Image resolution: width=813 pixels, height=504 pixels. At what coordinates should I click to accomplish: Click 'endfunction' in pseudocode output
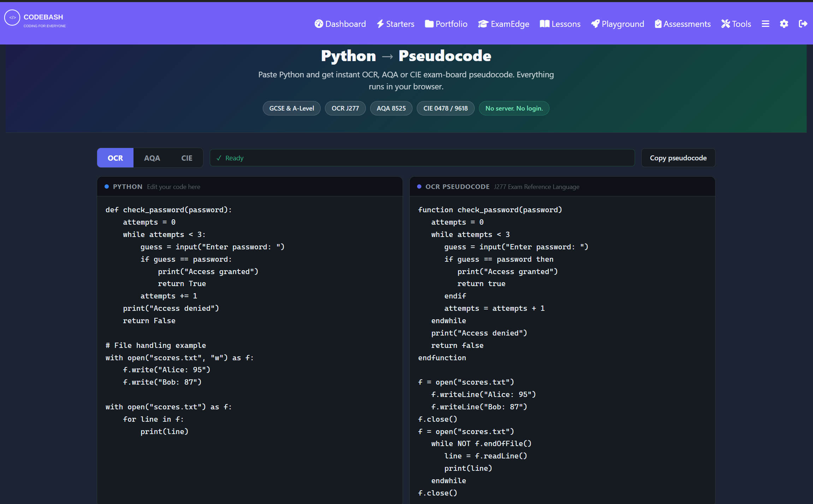442,358
